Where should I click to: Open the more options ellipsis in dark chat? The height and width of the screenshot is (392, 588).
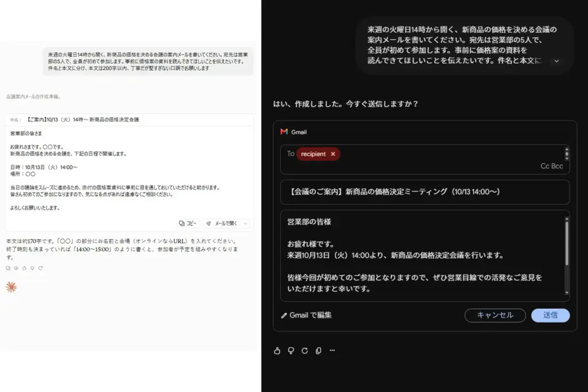click(332, 351)
